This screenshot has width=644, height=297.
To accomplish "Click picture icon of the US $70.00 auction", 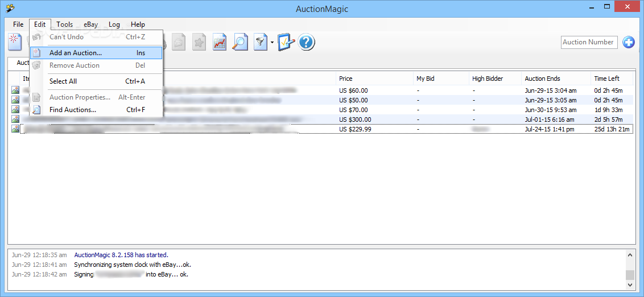I will click(15, 109).
